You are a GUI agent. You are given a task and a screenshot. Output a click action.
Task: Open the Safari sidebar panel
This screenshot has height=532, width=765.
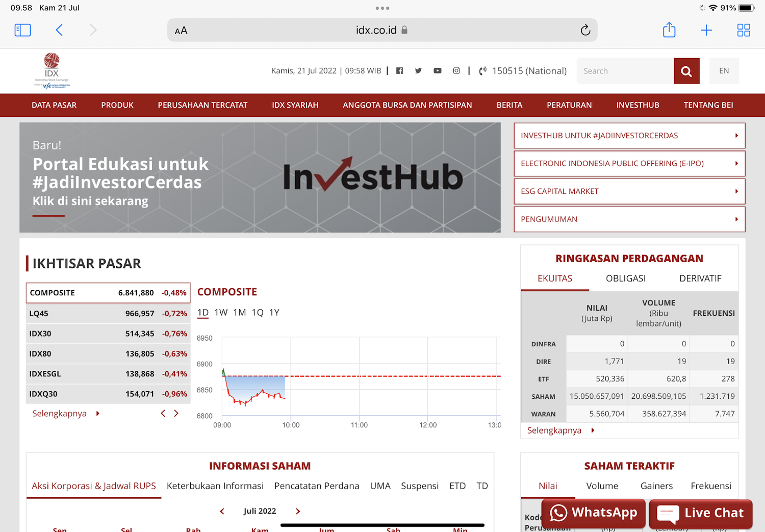coord(23,30)
